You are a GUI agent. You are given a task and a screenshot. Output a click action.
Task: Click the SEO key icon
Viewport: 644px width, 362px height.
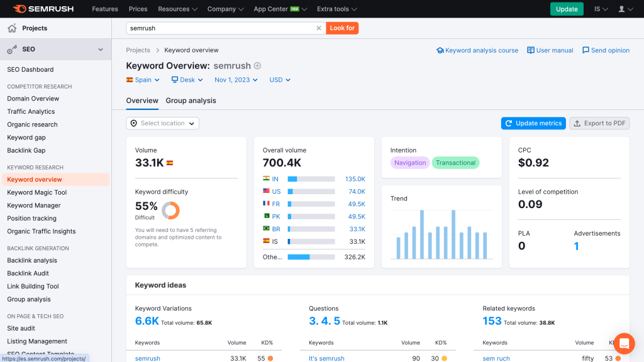click(x=12, y=49)
